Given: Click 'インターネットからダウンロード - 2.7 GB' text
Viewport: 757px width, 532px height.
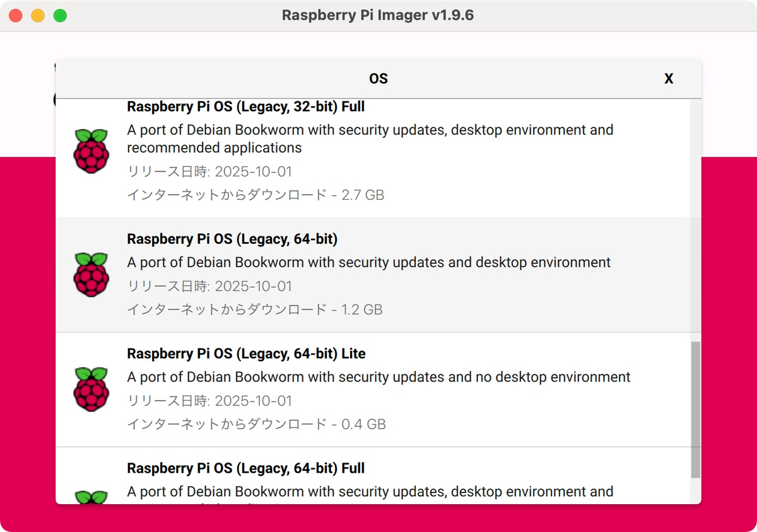Looking at the screenshot, I should tap(255, 195).
